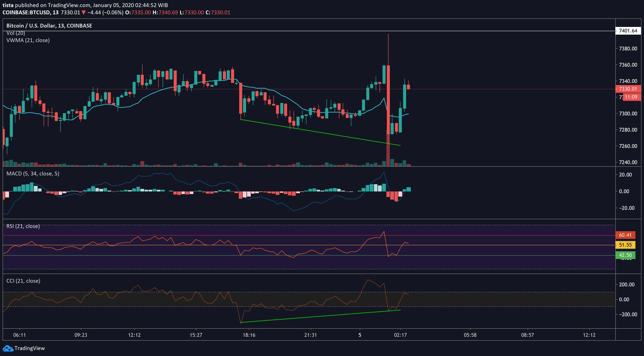Screen dimensions: 644x356
Task: Click the RSI (21, close) label
Action: point(23,226)
